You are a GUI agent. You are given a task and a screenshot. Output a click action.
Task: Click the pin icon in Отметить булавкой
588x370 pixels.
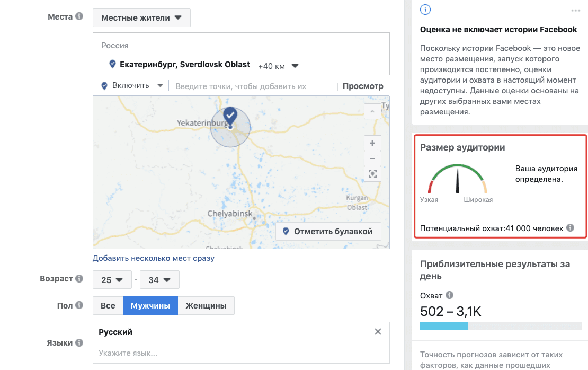click(286, 231)
